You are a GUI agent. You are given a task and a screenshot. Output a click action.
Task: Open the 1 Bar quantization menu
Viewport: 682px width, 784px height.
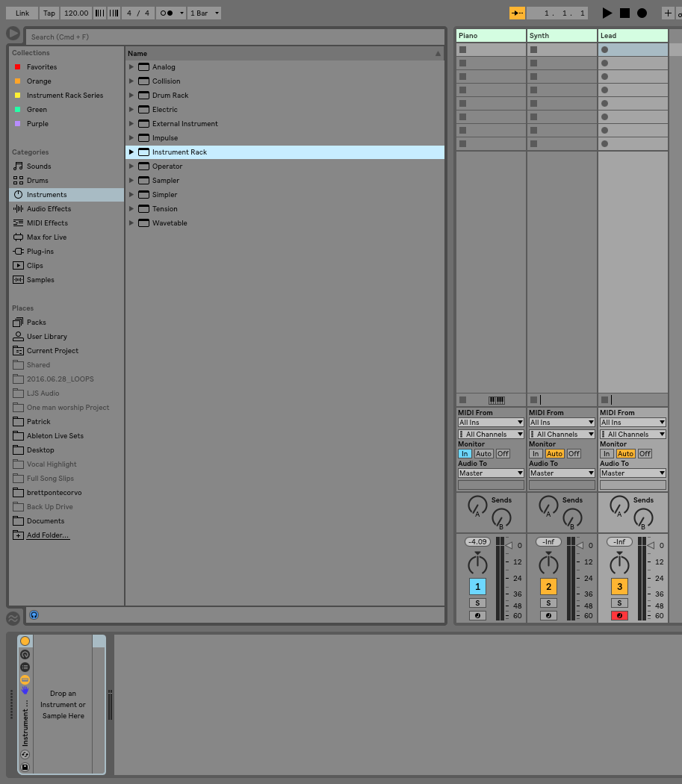[204, 13]
